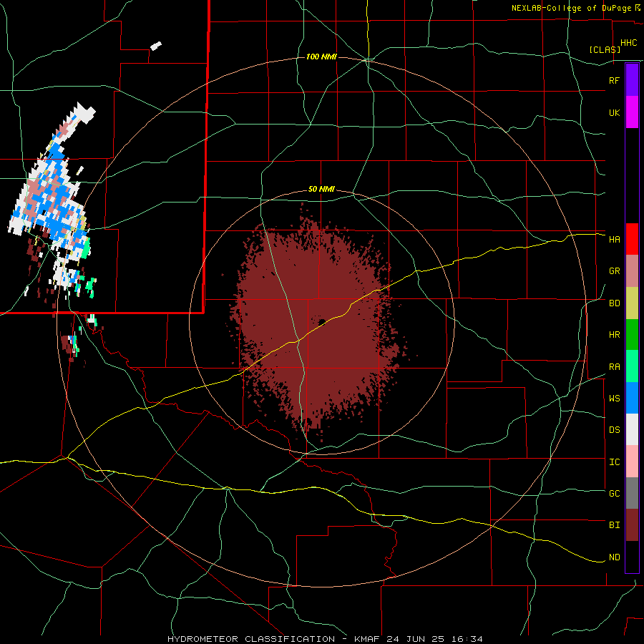
Task: Click the magenta UK legend swatch
Action: [x=632, y=112]
